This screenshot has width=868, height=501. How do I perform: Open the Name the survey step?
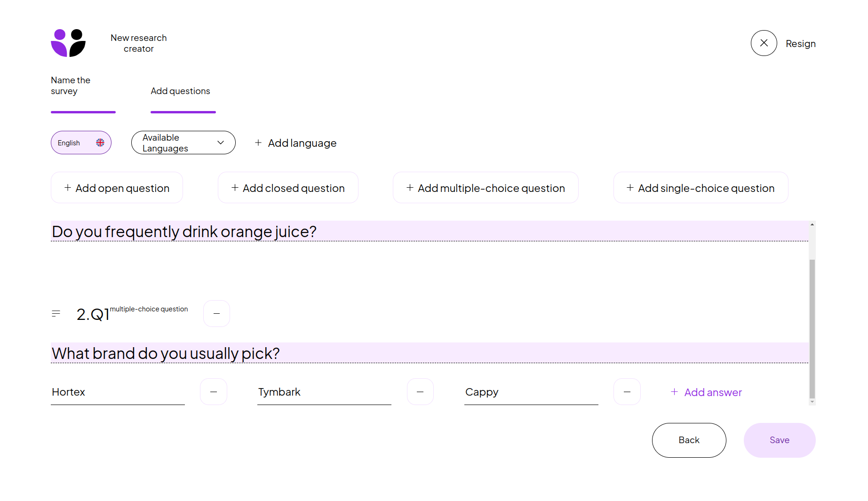point(71,86)
